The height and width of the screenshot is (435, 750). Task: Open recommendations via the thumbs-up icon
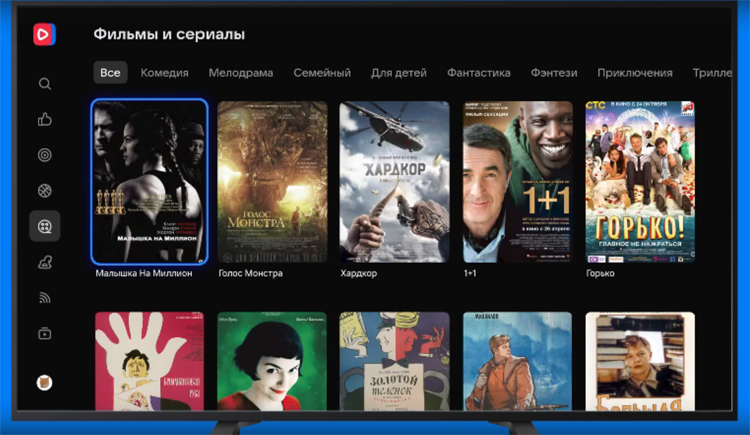click(45, 119)
